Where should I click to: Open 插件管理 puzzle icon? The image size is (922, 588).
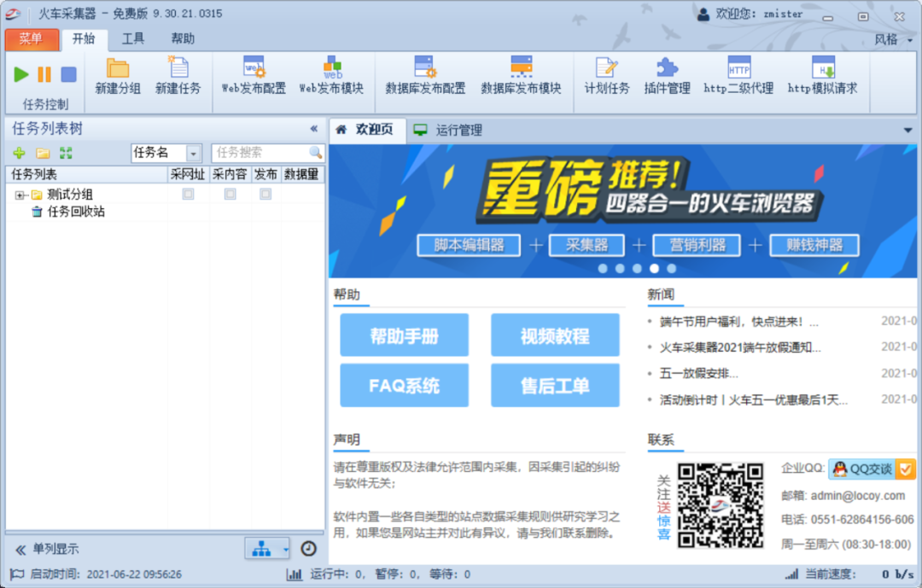[667, 76]
